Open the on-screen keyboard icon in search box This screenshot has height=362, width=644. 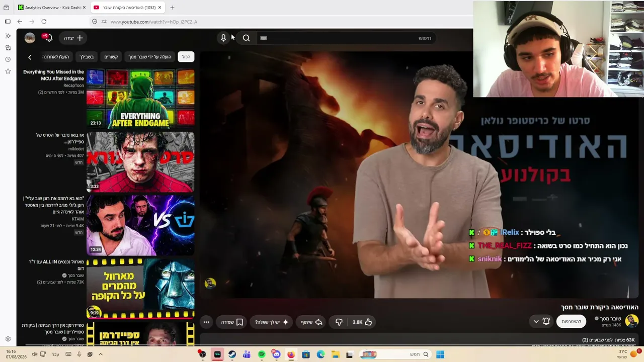point(264,38)
